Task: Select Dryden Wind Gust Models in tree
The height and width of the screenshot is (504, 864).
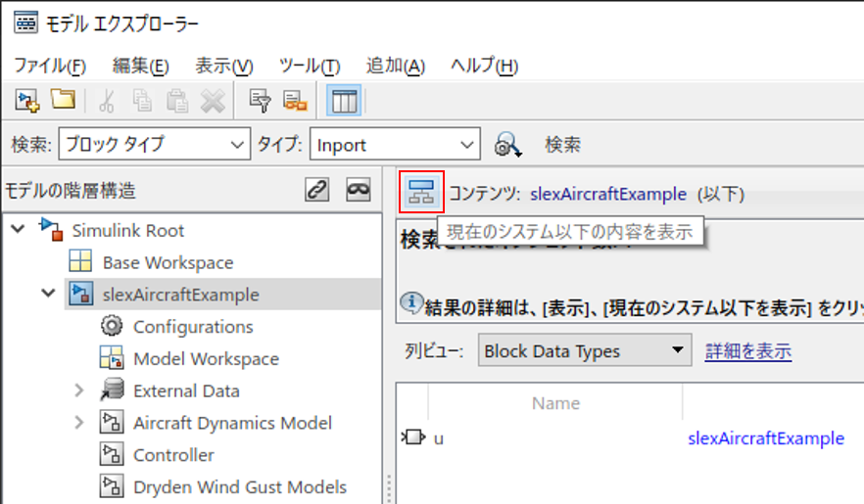Action: tap(240, 487)
